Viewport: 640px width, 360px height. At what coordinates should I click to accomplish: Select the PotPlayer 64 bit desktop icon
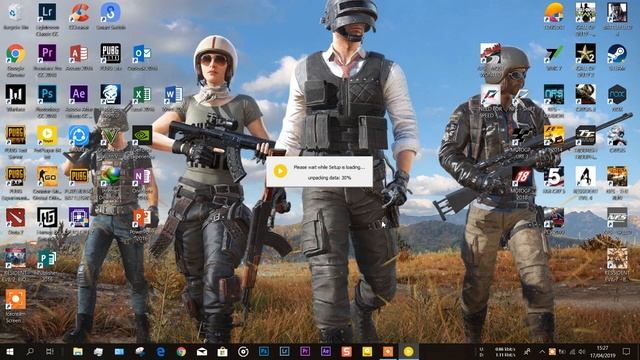(47, 135)
